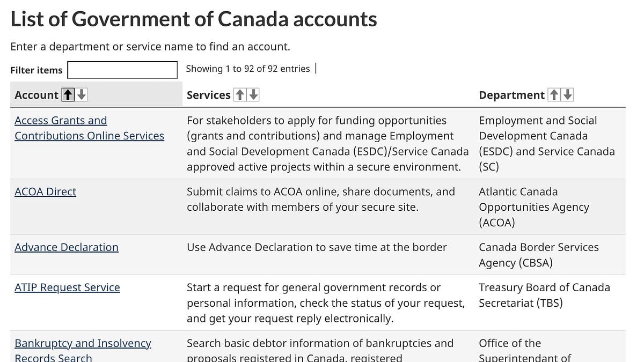Click the Account column header text
The height and width of the screenshot is (362, 644).
coord(36,95)
